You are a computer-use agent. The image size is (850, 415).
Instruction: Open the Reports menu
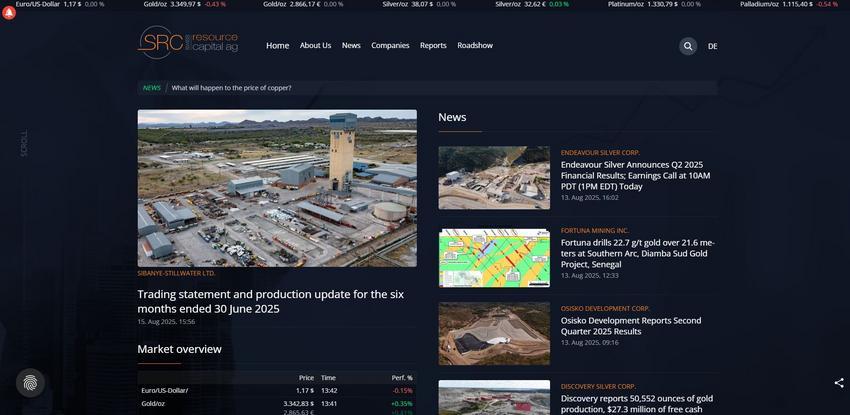[x=433, y=46]
